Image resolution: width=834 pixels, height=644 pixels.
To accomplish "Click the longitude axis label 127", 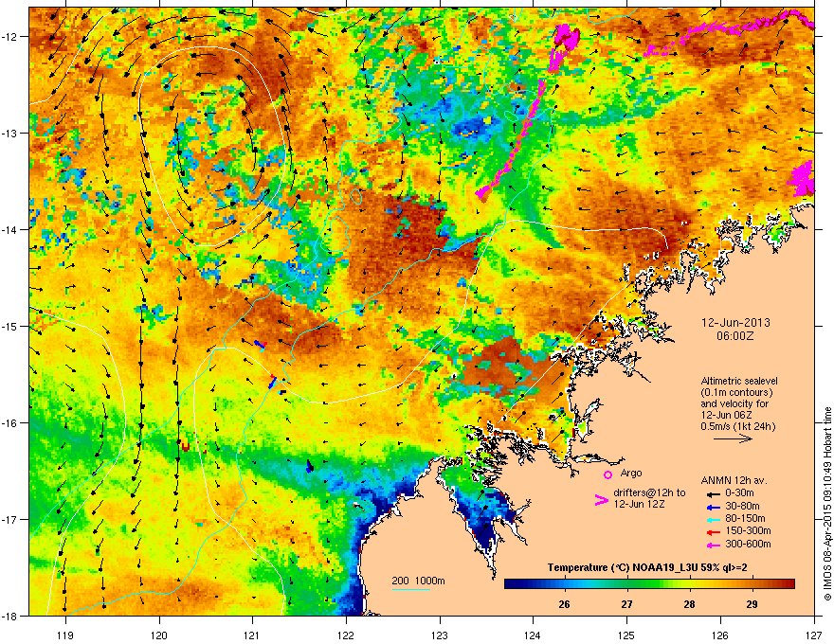I will tap(814, 635).
